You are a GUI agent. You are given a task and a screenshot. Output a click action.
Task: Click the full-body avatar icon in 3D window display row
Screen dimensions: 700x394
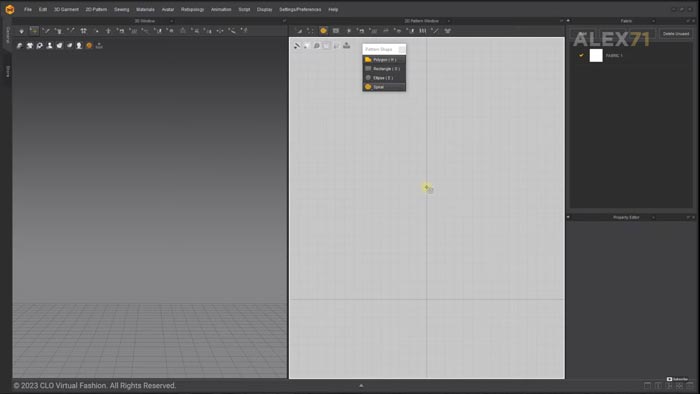tap(50, 46)
